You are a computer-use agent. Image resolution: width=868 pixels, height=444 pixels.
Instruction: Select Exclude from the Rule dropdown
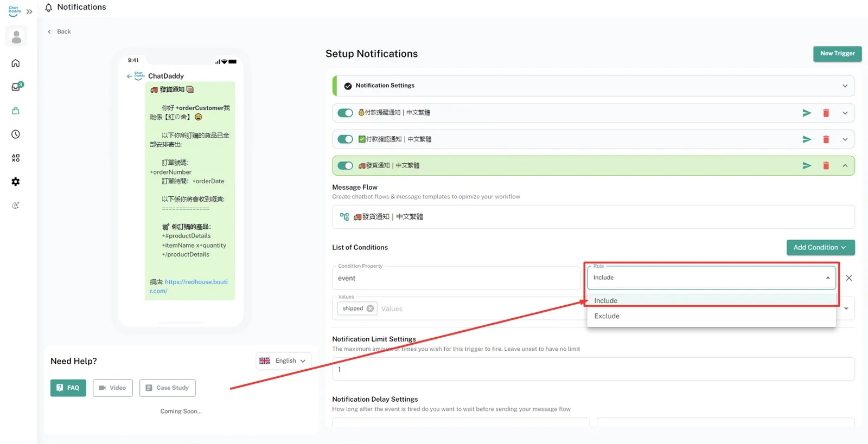pyautogui.click(x=607, y=316)
